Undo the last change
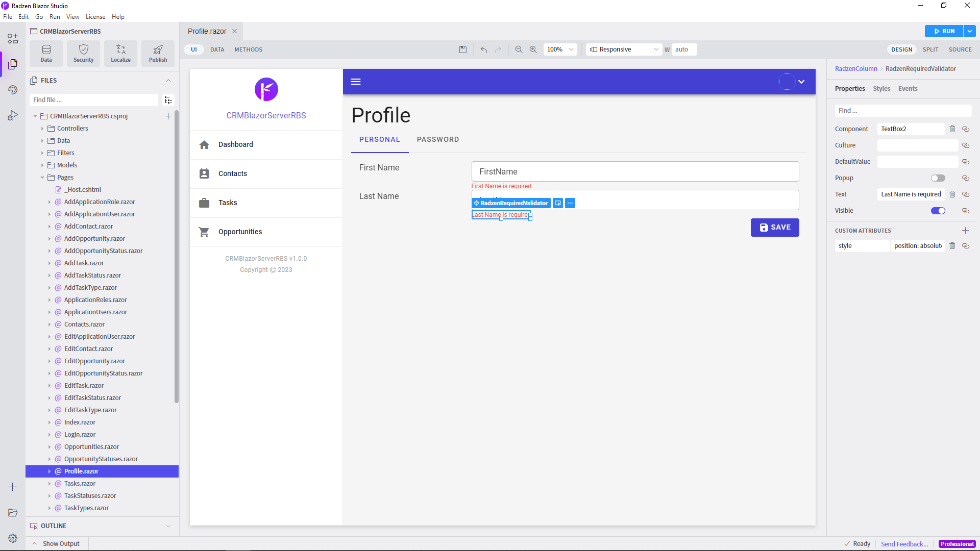The image size is (980, 551). 484,49
